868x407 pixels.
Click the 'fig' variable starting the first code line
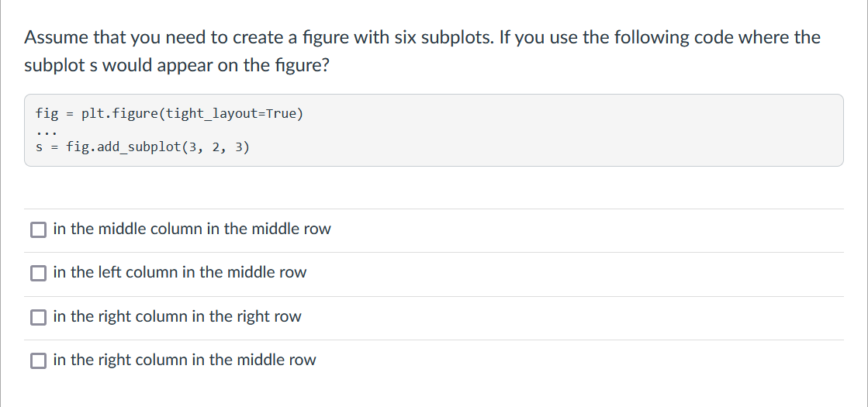pyautogui.click(x=47, y=114)
